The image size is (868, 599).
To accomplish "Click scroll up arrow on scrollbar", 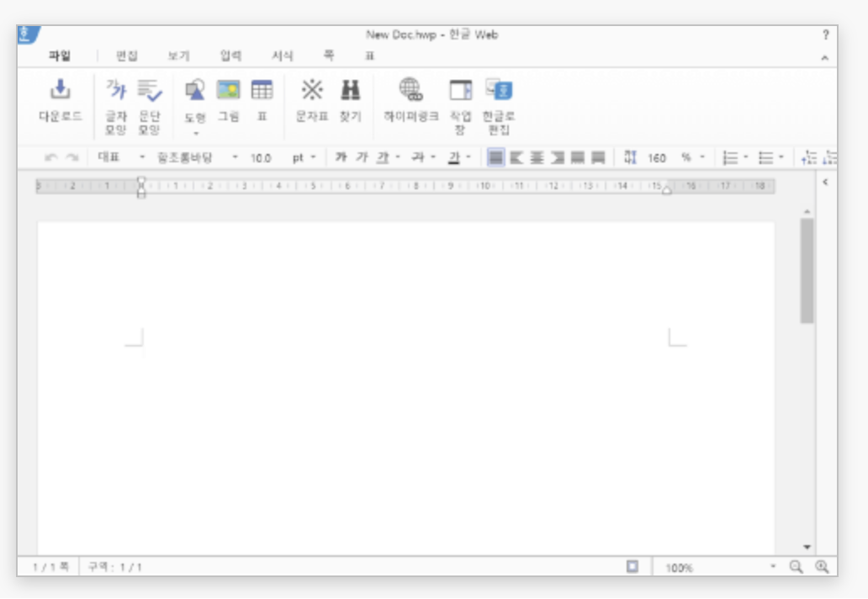I will click(807, 212).
